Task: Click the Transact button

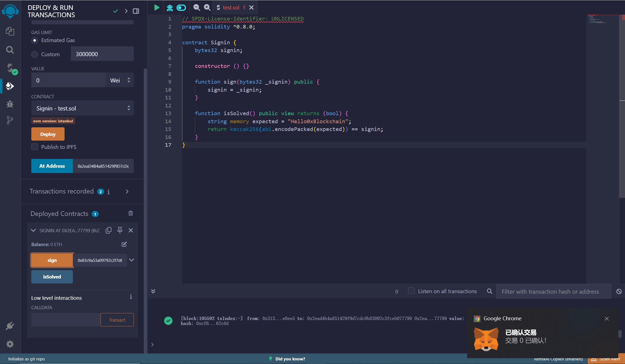Action: coord(117,320)
